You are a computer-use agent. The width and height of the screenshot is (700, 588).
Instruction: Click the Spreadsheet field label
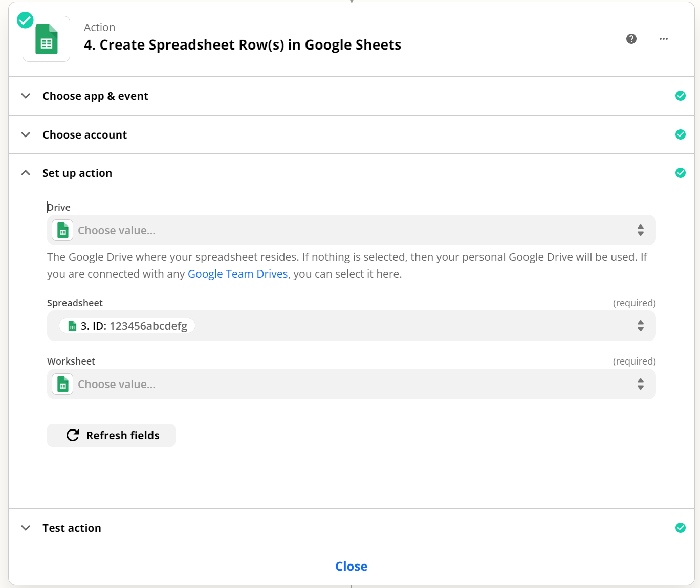(x=75, y=303)
